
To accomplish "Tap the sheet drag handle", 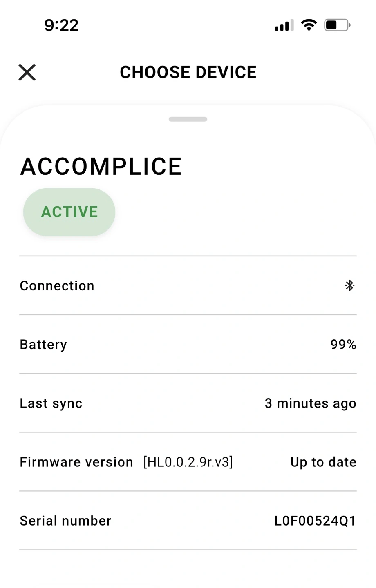I will tap(188, 119).
